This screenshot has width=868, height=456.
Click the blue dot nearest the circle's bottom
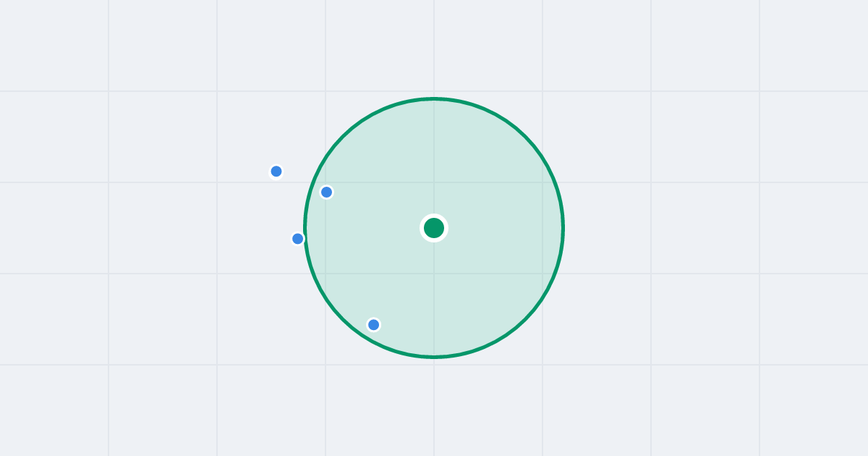tap(373, 324)
